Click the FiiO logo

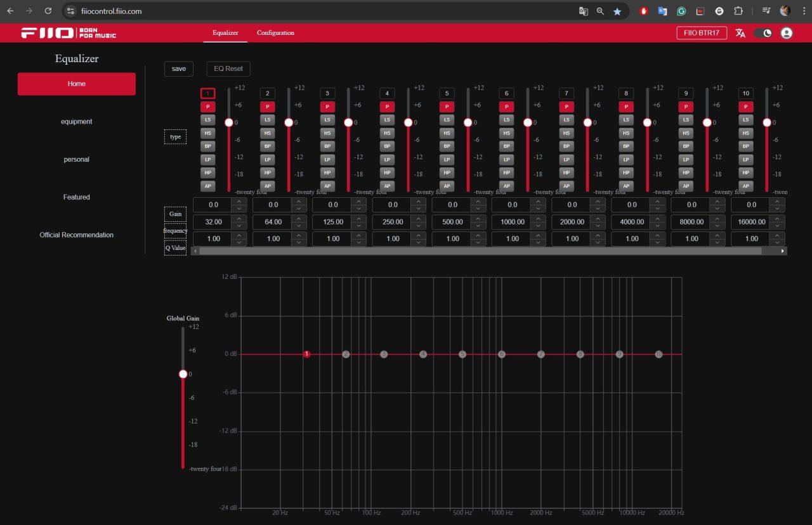(69, 33)
